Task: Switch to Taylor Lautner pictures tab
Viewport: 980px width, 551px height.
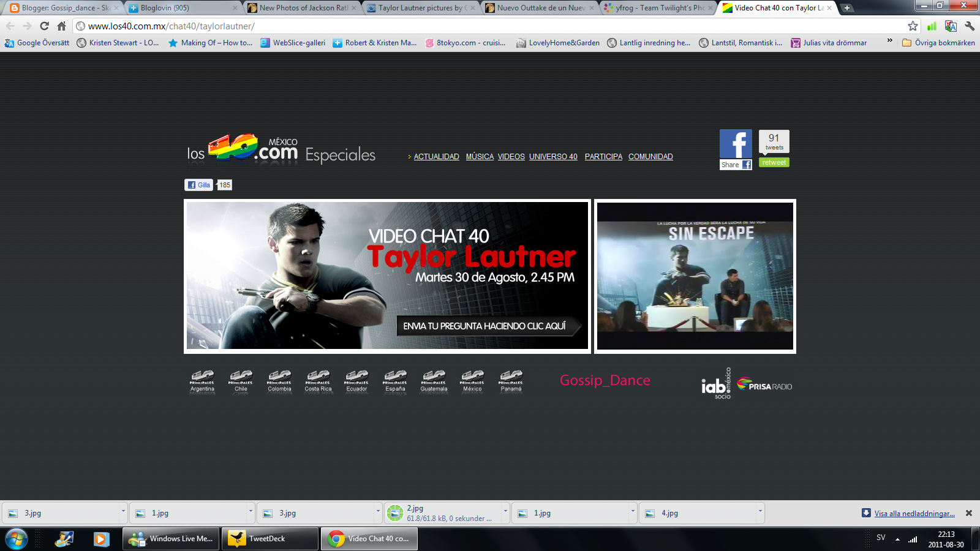Action: [420, 8]
